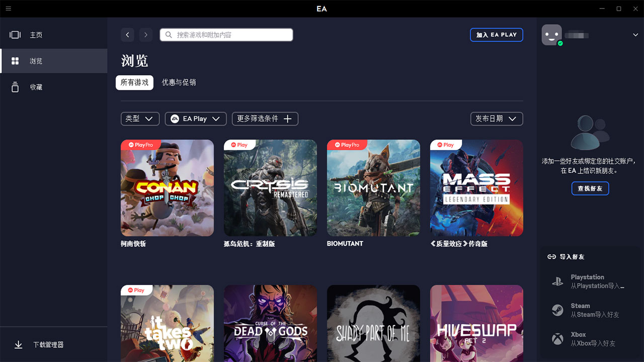
Task: Open the Crysis Remastered game cover
Action: 270,188
